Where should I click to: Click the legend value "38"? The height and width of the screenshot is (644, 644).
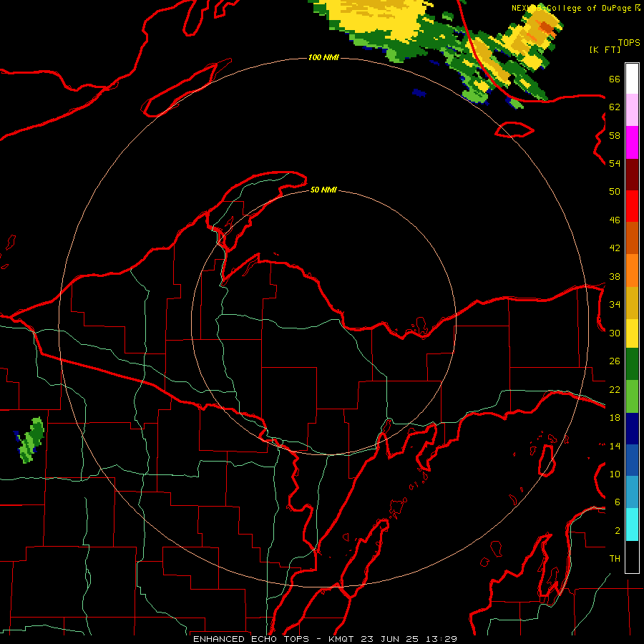click(615, 277)
